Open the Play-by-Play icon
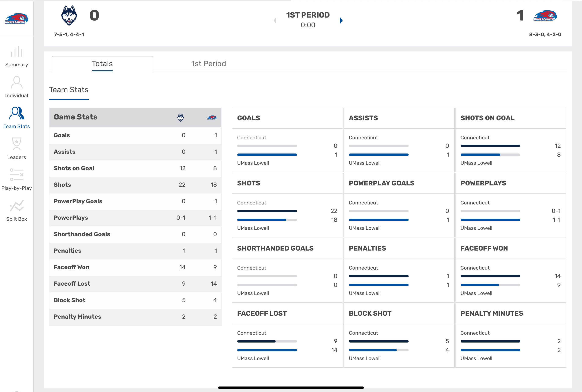Viewport: 582px width, 392px height. [x=17, y=174]
